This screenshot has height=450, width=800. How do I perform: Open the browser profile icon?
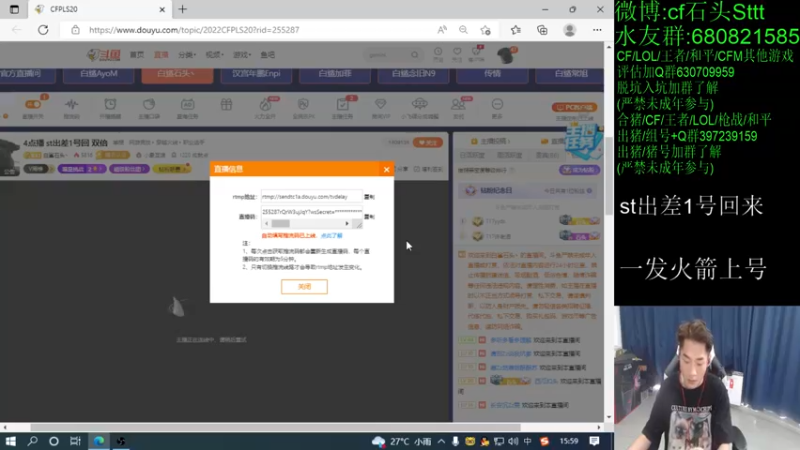coord(569,30)
